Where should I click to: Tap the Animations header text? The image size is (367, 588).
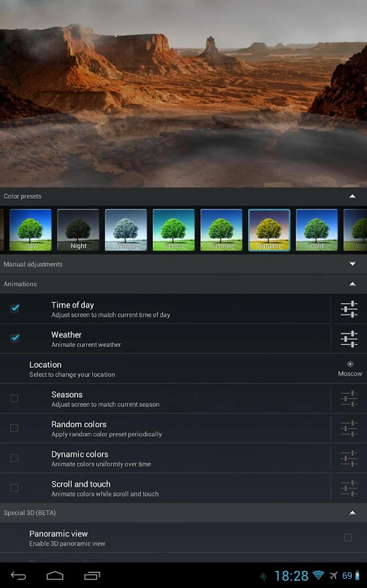(20, 284)
